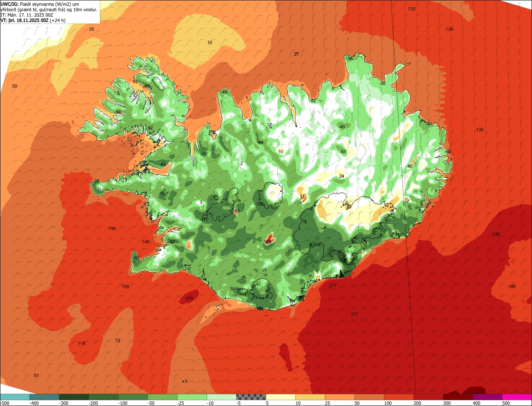Click the checkered swatch between -5 and 5
Viewport: 532px width, 406px height.
point(251,397)
